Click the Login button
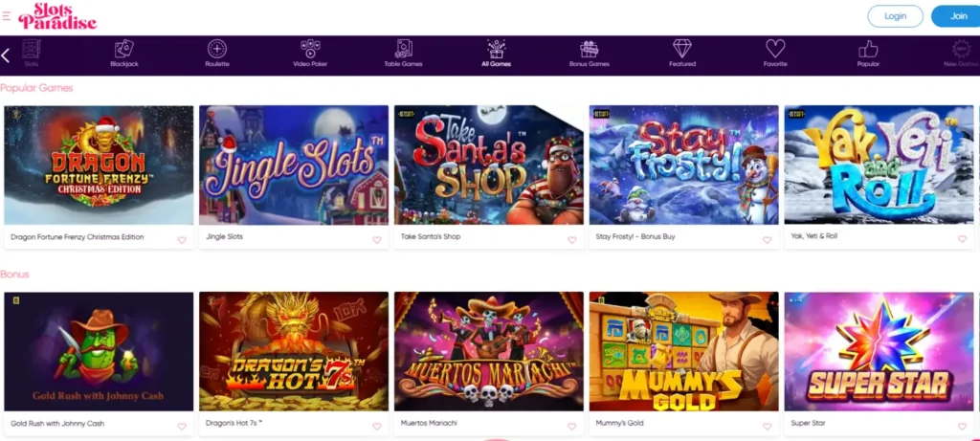The width and height of the screenshot is (980, 441). pos(895,16)
